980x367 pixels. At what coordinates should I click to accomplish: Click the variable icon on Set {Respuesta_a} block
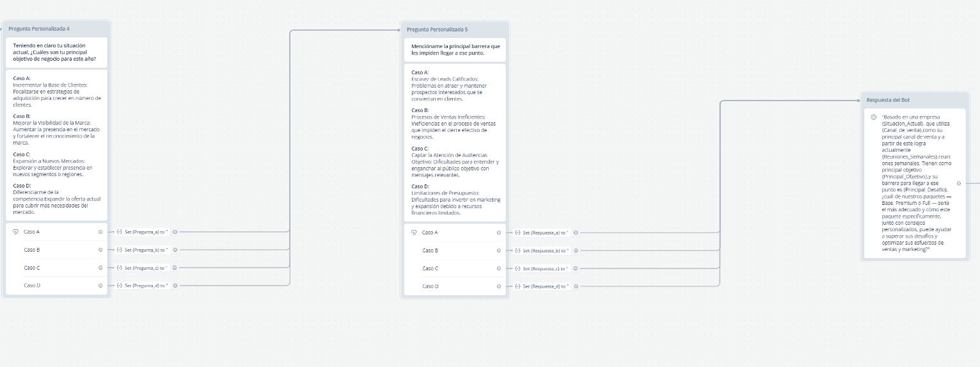(518, 232)
